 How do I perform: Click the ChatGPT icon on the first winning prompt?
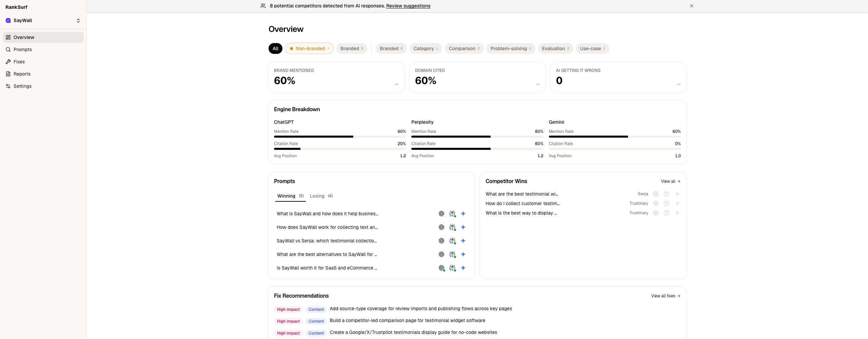pyautogui.click(x=441, y=214)
